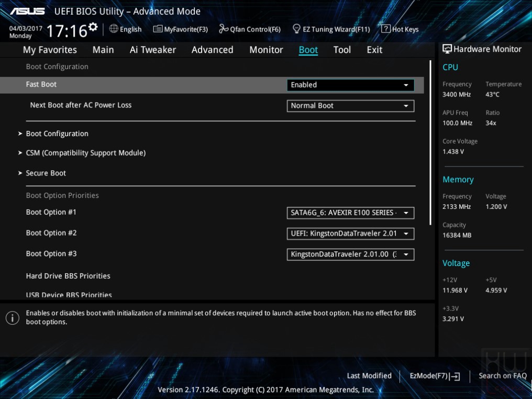Screen dimensions: 532x399
Task: Click the 04/03/2017 date text
Action: click(26, 28)
